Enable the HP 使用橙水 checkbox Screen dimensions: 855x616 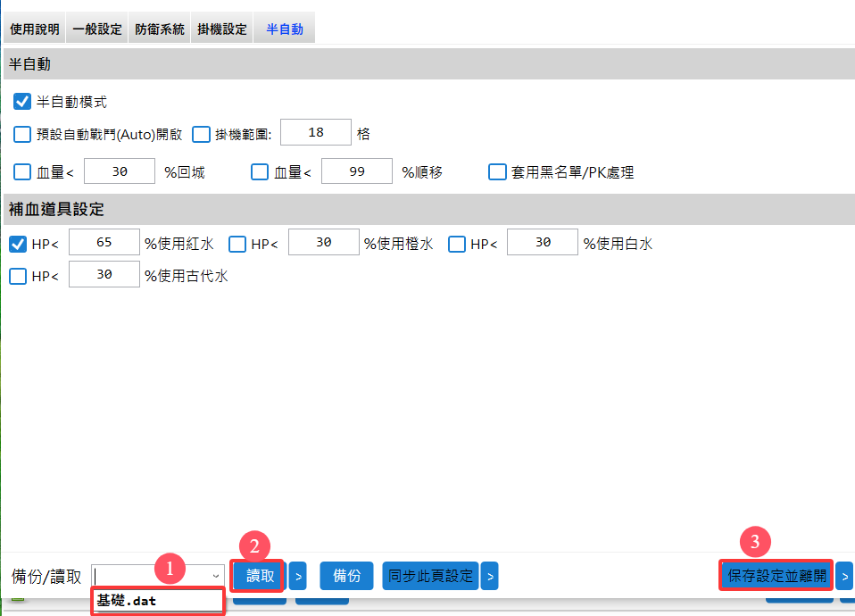coord(237,244)
